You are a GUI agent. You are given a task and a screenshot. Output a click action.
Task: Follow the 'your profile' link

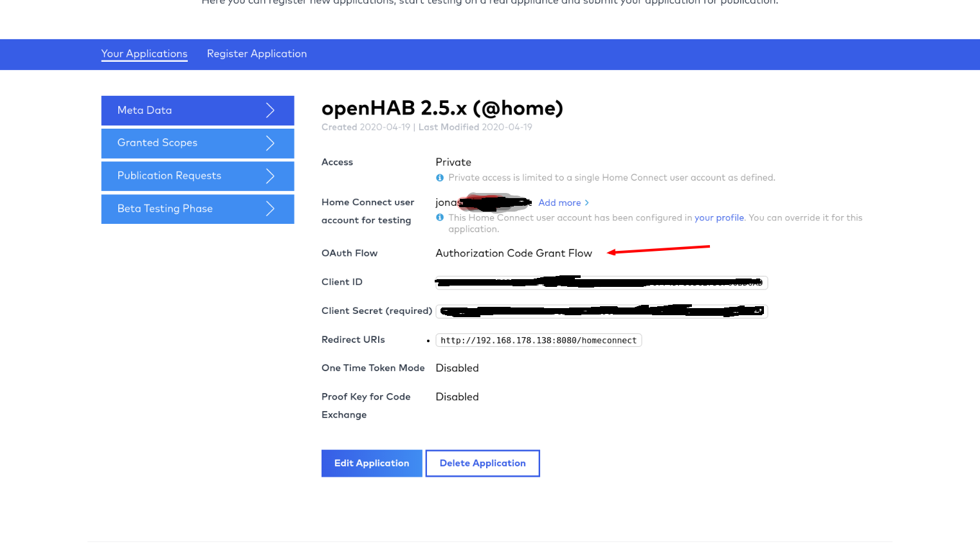(x=719, y=218)
